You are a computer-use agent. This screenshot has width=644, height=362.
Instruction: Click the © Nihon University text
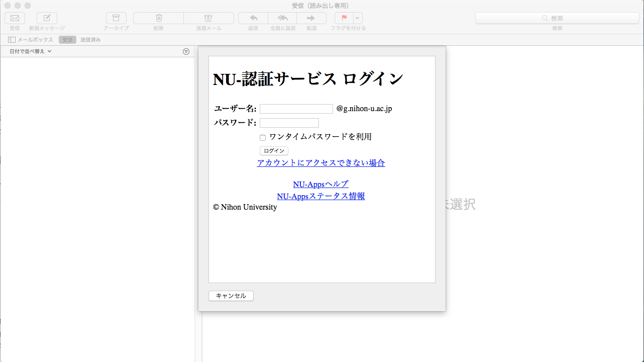tap(245, 207)
